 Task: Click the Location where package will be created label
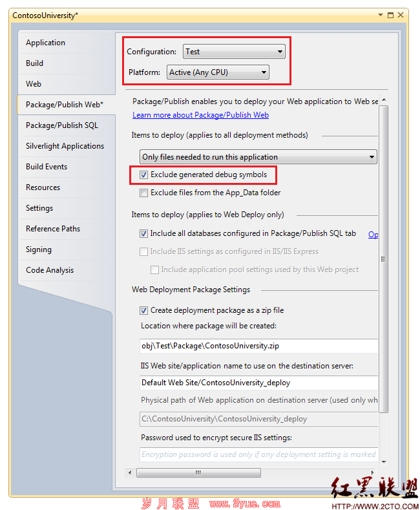(x=208, y=326)
